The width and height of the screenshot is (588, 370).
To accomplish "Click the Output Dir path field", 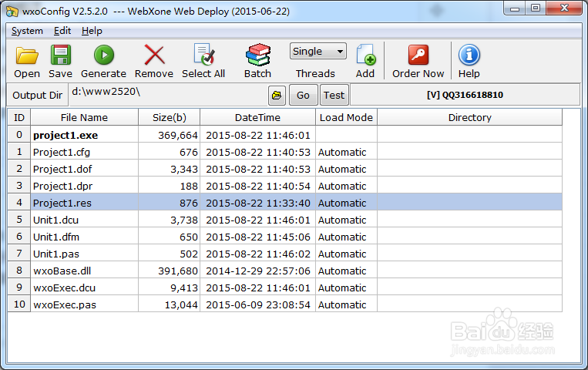I will 168,95.
